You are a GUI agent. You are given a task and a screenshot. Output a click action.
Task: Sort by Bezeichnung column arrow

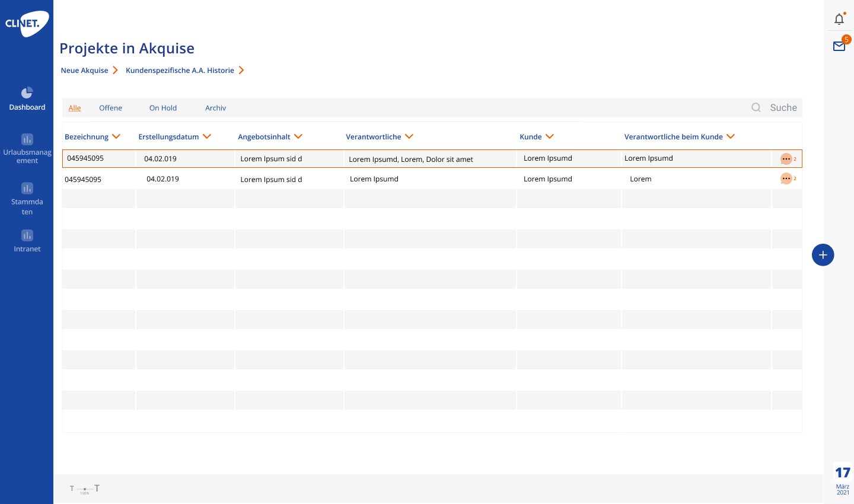tap(116, 136)
